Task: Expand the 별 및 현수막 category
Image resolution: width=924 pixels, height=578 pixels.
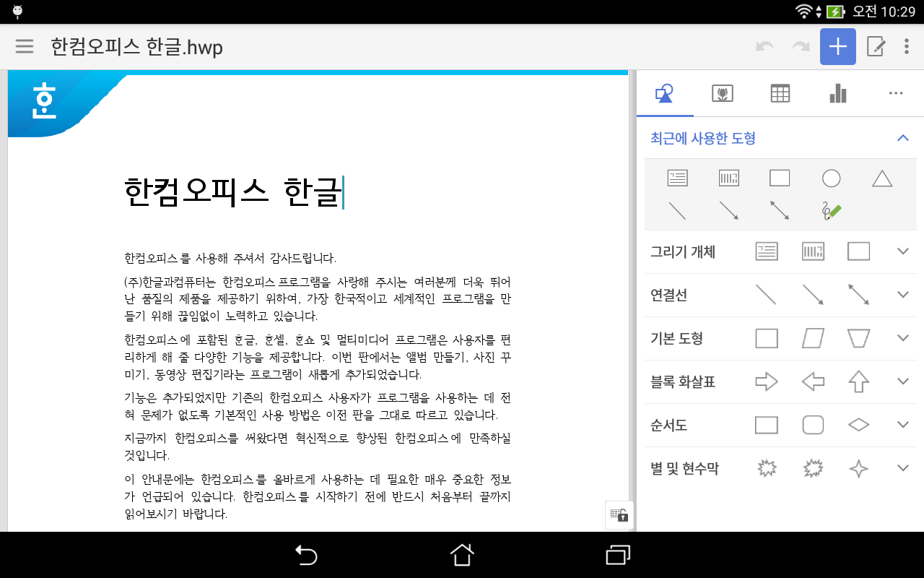Action: coord(903,469)
